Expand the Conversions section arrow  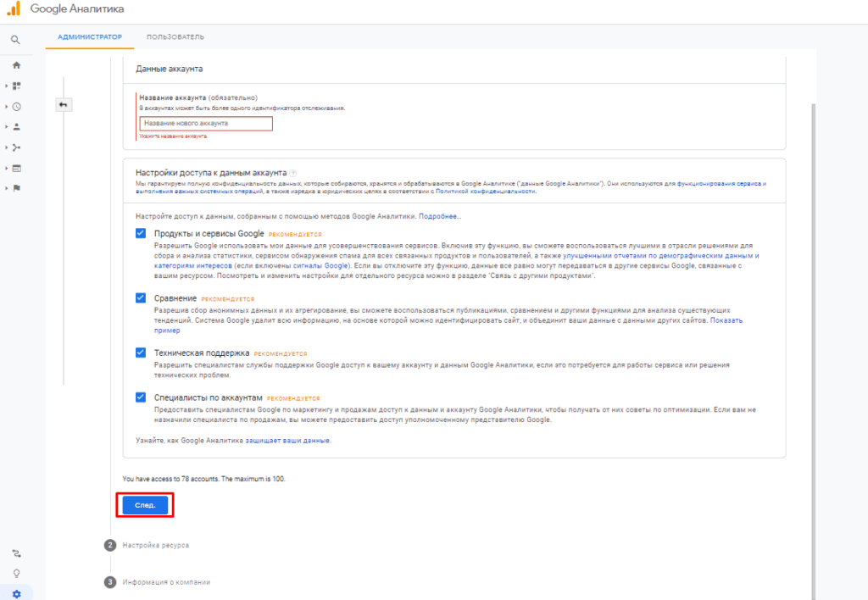[6, 188]
